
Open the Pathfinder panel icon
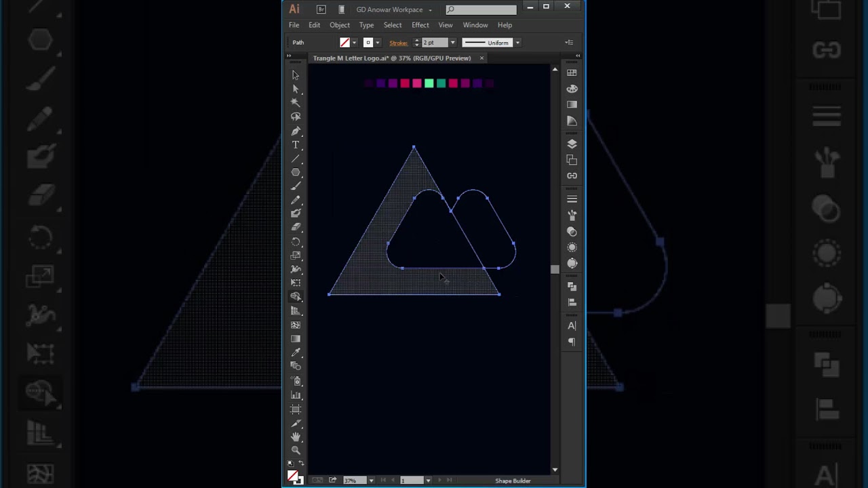(572, 287)
